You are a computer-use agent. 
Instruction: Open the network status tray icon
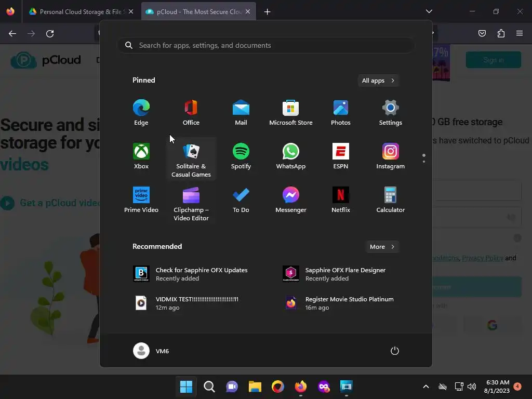(459, 387)
